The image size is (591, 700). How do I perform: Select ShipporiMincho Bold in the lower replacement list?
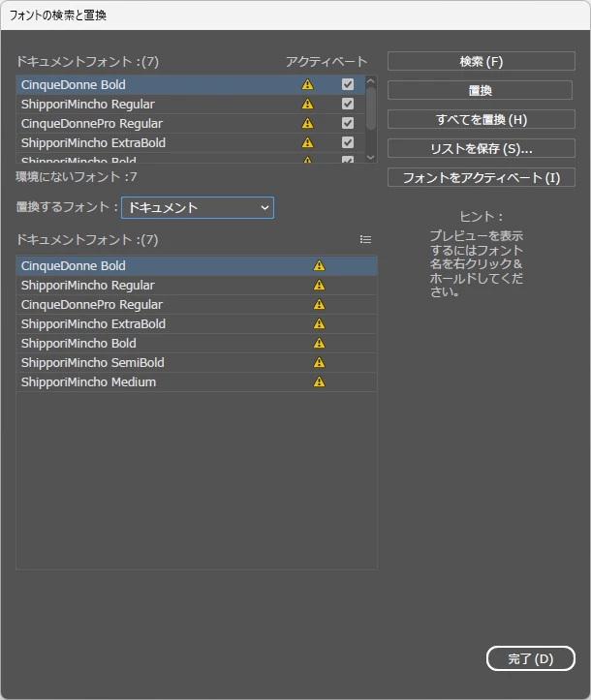pyautogui.click(x=197, y=343)
